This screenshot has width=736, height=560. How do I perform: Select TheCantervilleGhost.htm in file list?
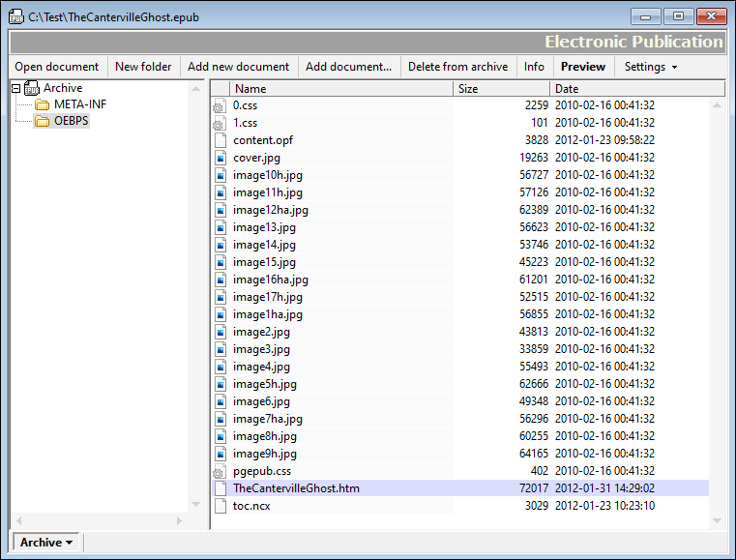click(x=296, y=488)
